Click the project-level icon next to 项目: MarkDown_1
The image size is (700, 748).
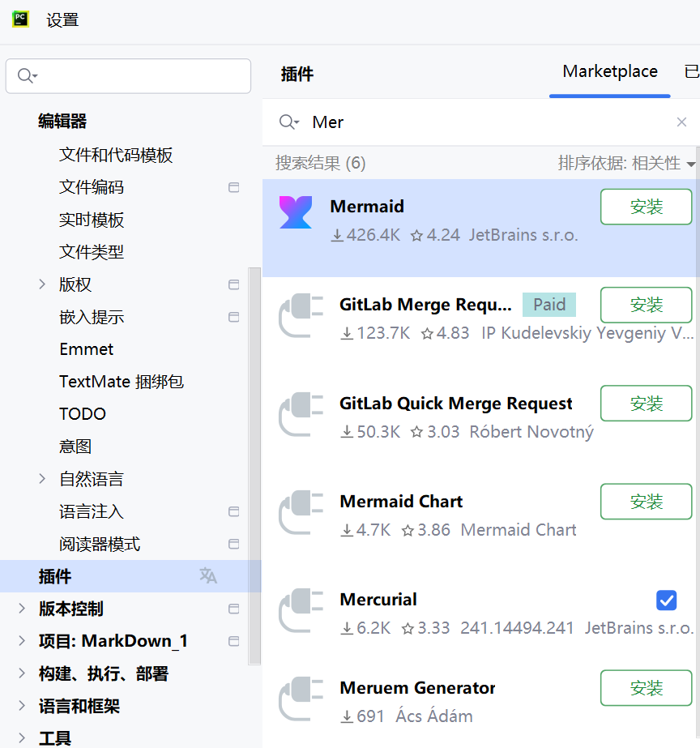click(x=233, y=642)
